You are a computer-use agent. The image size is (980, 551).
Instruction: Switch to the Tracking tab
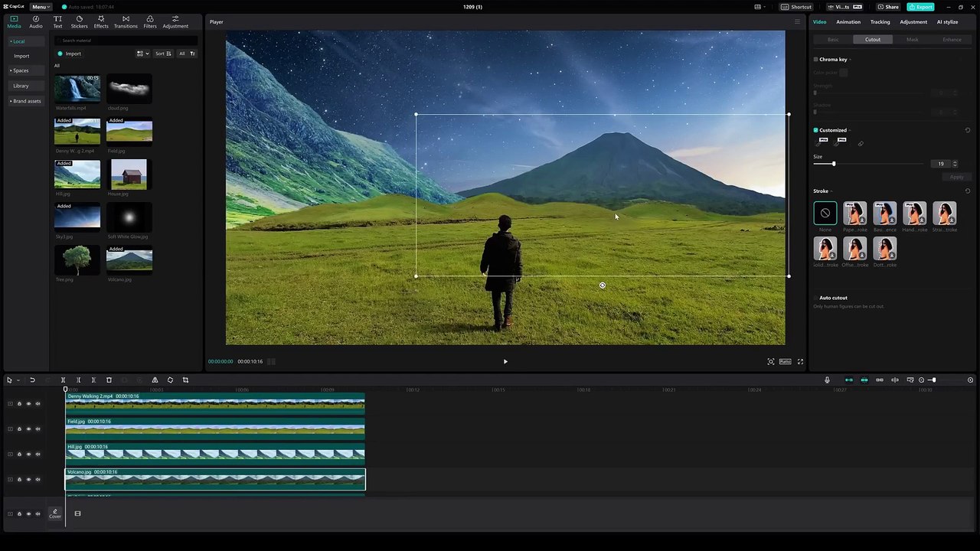(x=880, y=22)
